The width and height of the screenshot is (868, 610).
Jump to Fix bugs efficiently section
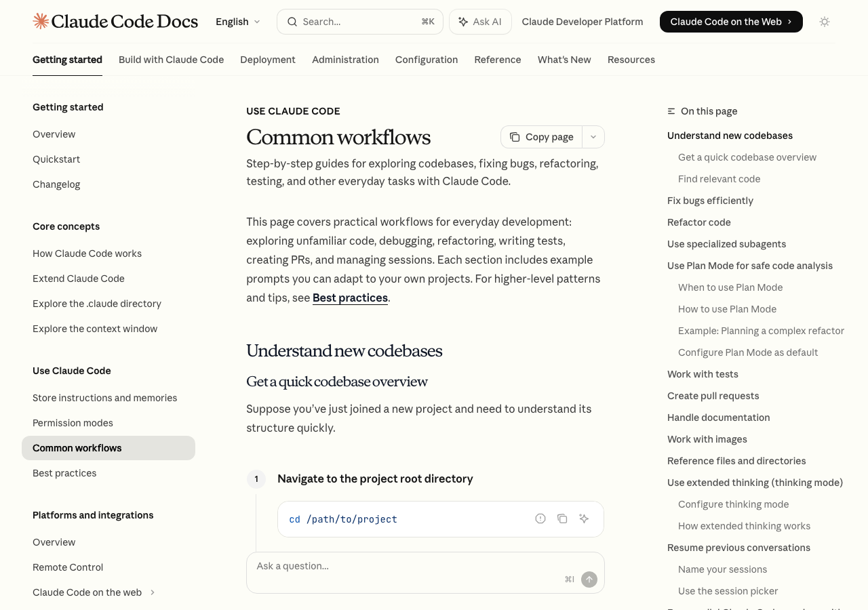pos(710,201)
